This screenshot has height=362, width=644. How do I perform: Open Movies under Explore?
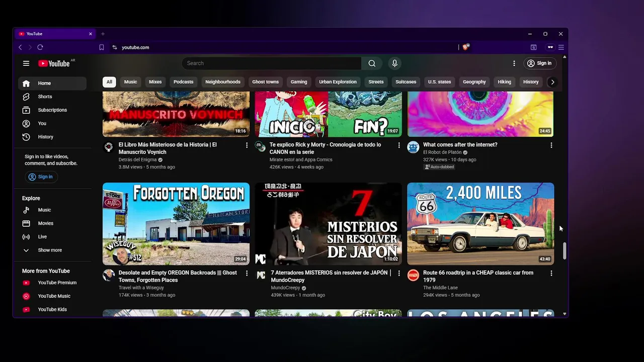tap(52, 223)
